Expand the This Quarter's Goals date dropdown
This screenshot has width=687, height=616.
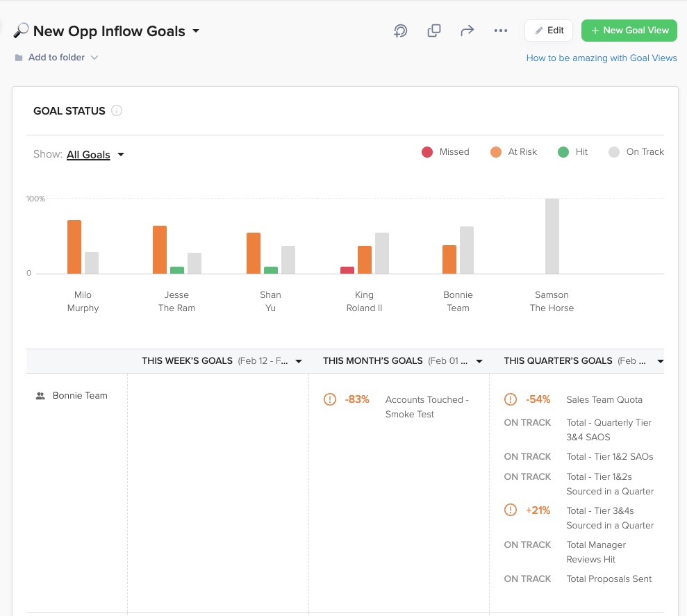[x=660, y=360]
